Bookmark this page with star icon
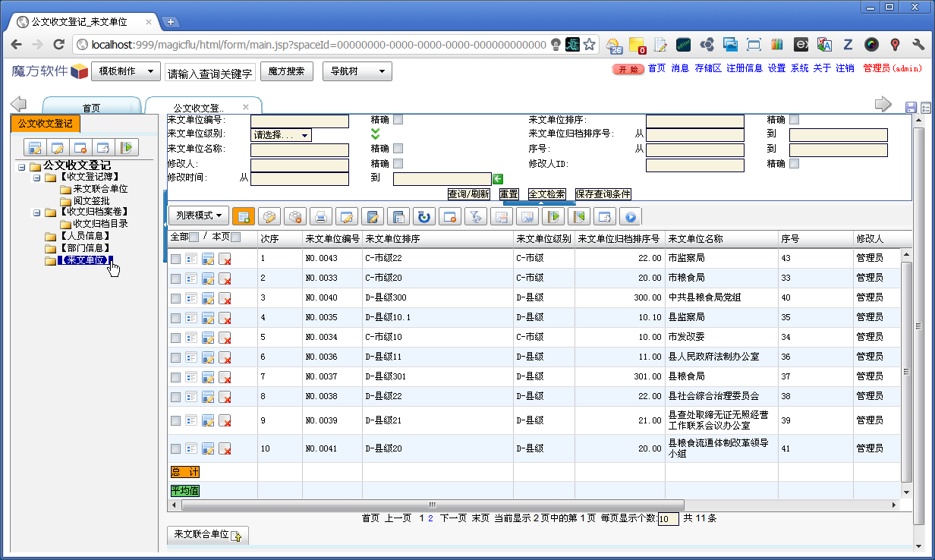Viewport: 935px width, 560px height. click(x=589, y=44)
